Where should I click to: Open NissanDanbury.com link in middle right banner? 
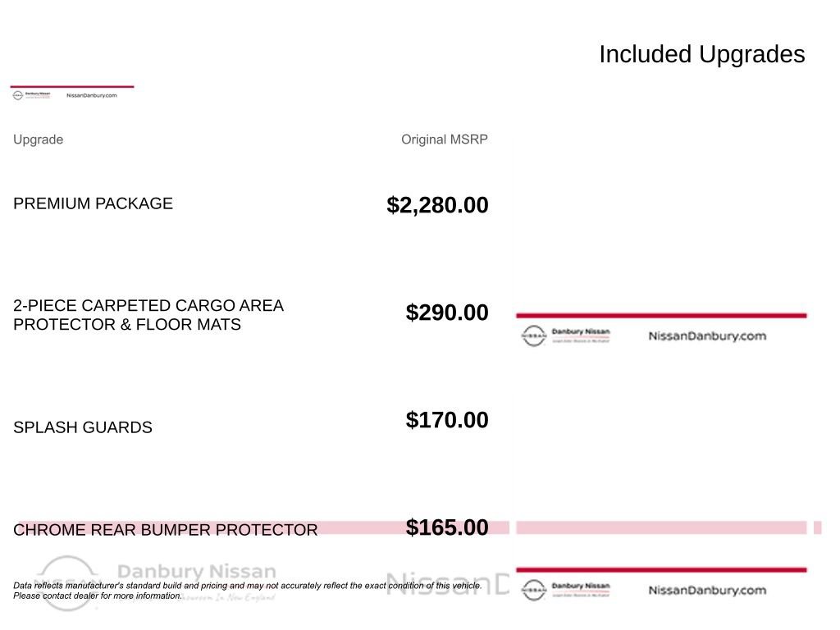707,336
